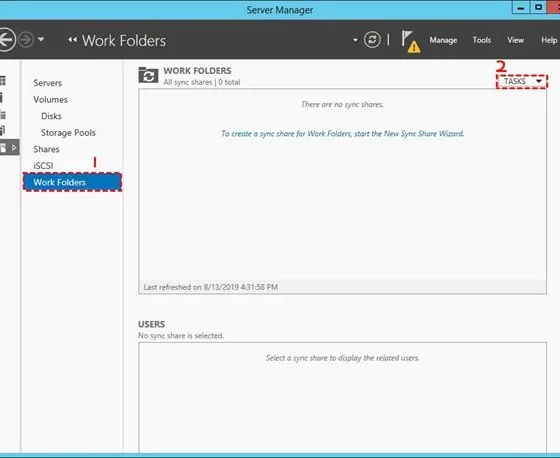Go to Storage Pools page
Screen dimensions: 560x458
[x=68, y=133]
